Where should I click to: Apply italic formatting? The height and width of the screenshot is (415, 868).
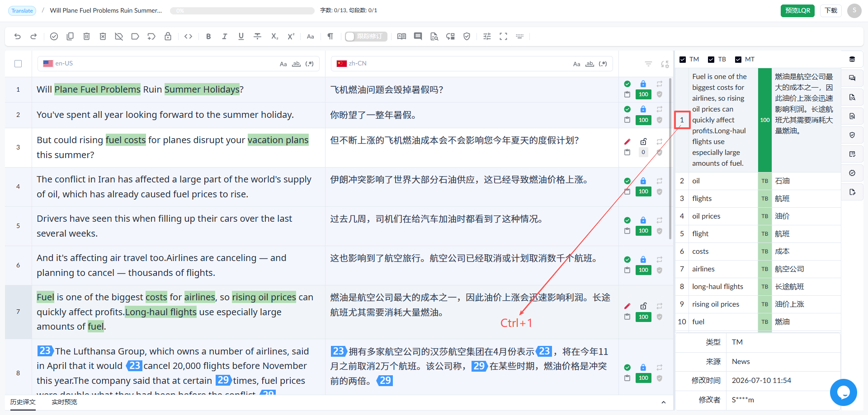coord(225,37)
